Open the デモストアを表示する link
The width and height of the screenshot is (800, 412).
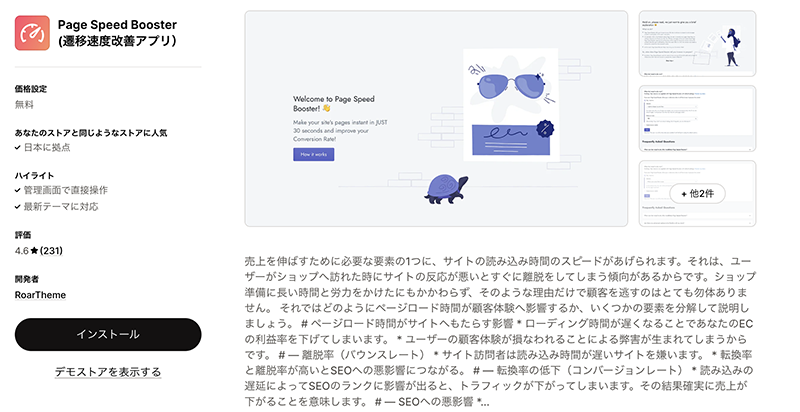coord(108,372)
